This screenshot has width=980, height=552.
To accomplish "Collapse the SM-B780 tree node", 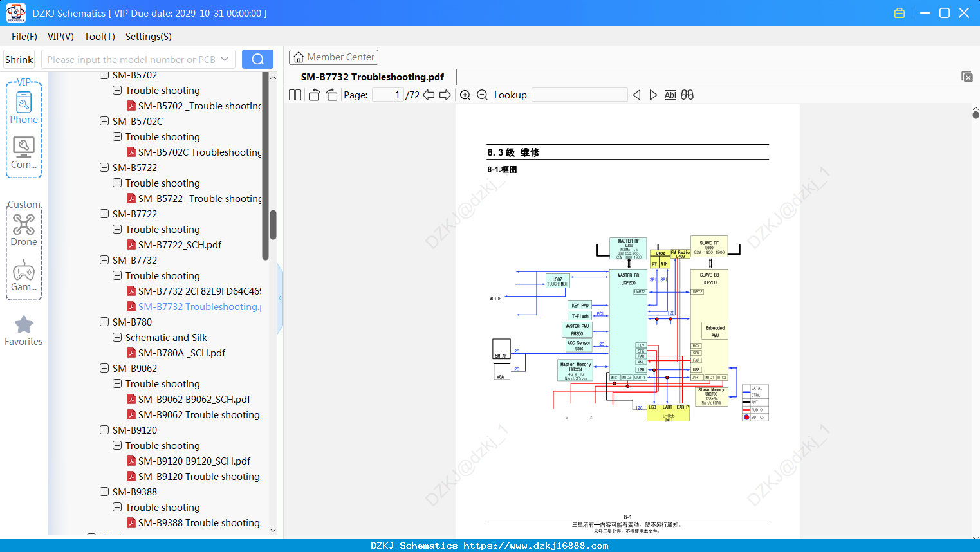I will (104, 322).
